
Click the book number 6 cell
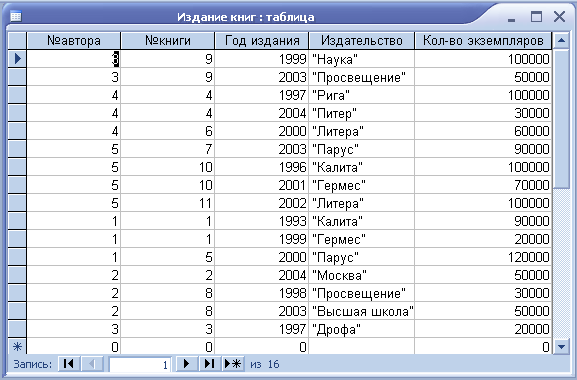click(x=168, y=131)
